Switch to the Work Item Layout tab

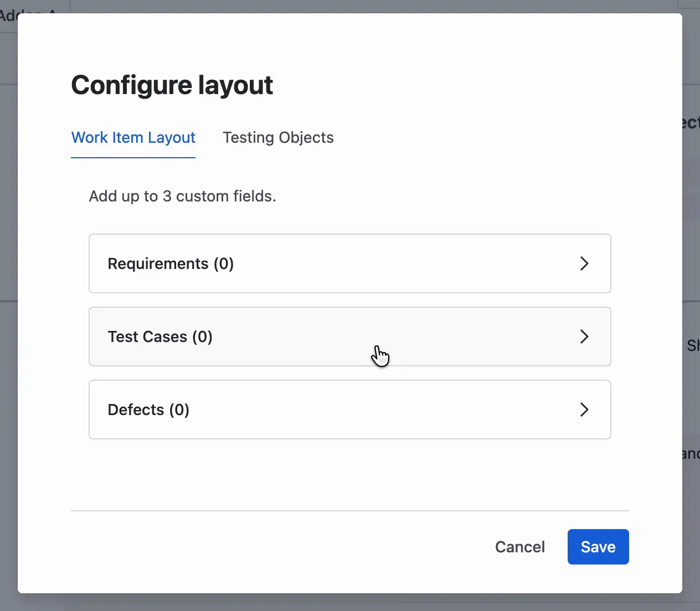pos(133,138)
